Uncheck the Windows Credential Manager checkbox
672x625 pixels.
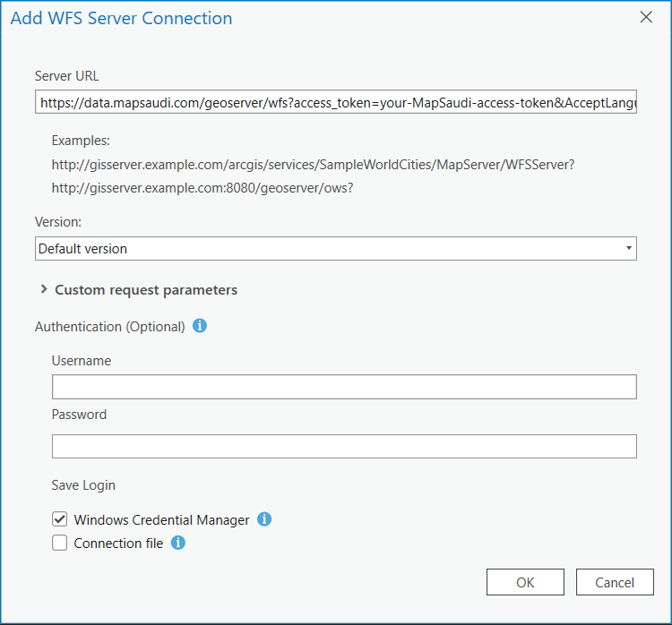coord(60,519)
